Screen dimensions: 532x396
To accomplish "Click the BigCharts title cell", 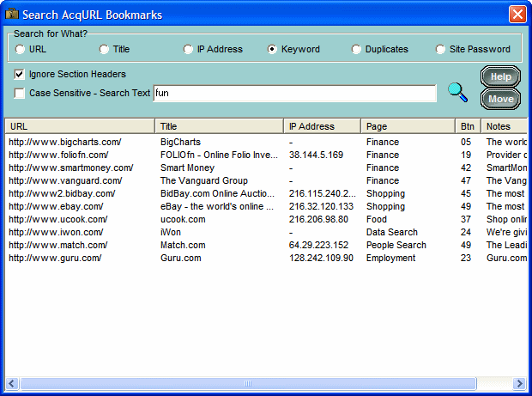I will [180, 142].
